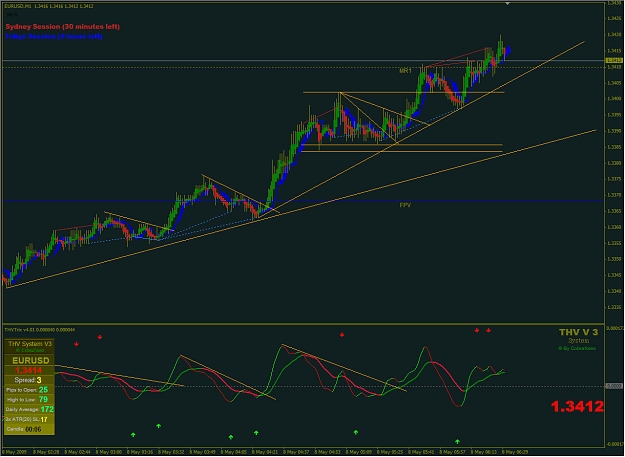Image resolution: width=625 pixels, height=457 pixels.
Task: Click the red 1.3414 price in panel
Action: point(28,371)
